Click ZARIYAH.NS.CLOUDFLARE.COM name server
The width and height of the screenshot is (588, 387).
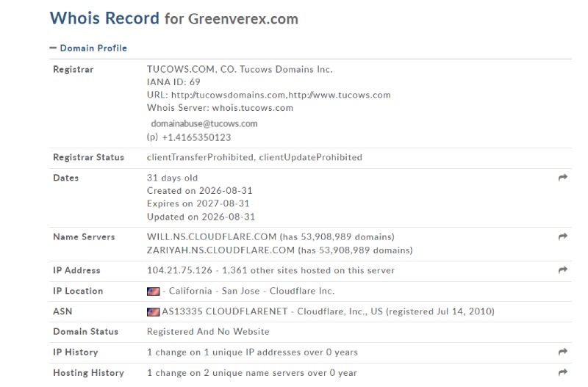(220, 250)
